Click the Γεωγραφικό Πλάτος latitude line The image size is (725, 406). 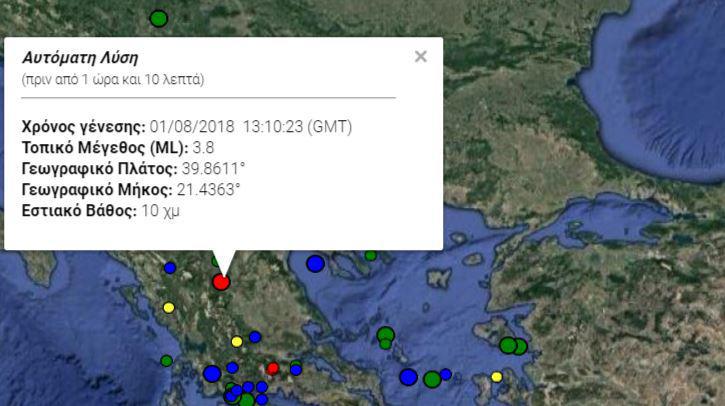[134, 169]
